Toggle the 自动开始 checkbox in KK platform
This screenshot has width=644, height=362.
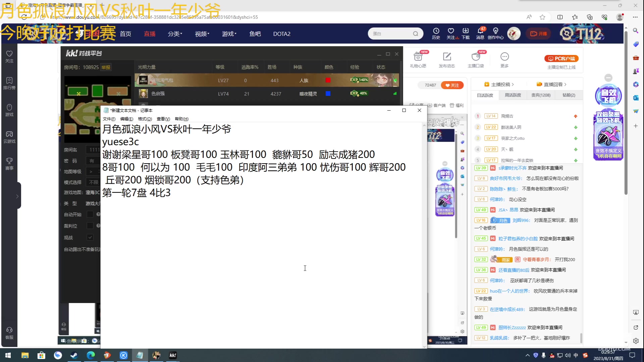(90, 214)
